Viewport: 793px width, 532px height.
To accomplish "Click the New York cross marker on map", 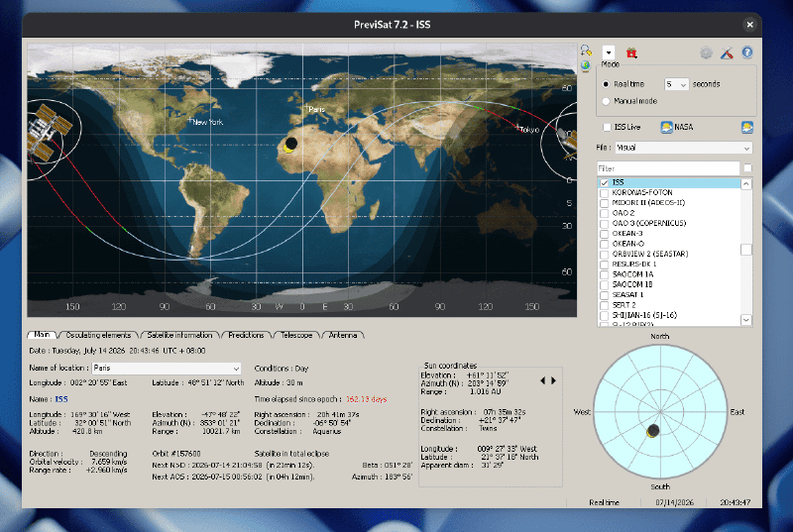I will [190, 120].
